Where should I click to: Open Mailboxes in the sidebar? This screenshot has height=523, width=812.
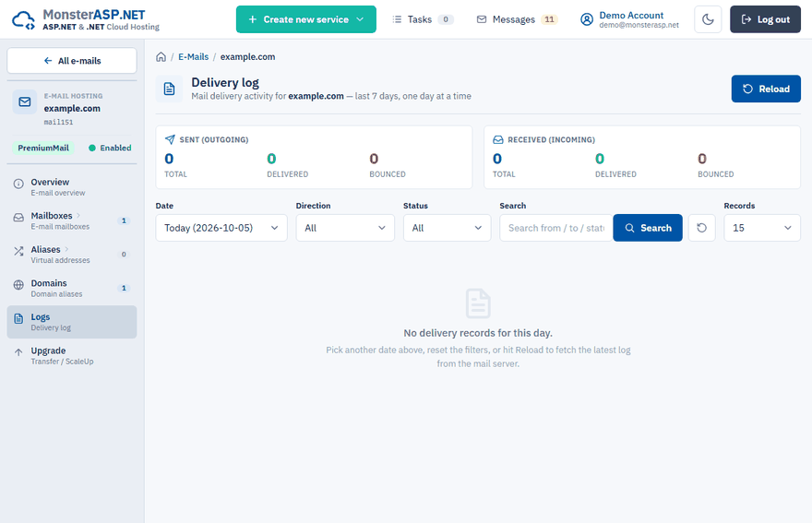click(x=72, y=220)
